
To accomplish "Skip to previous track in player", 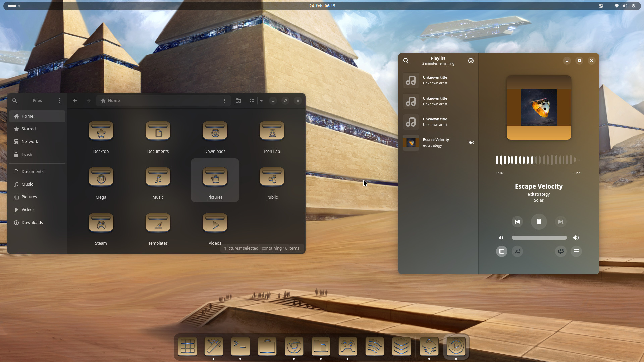I will [517, 222].
